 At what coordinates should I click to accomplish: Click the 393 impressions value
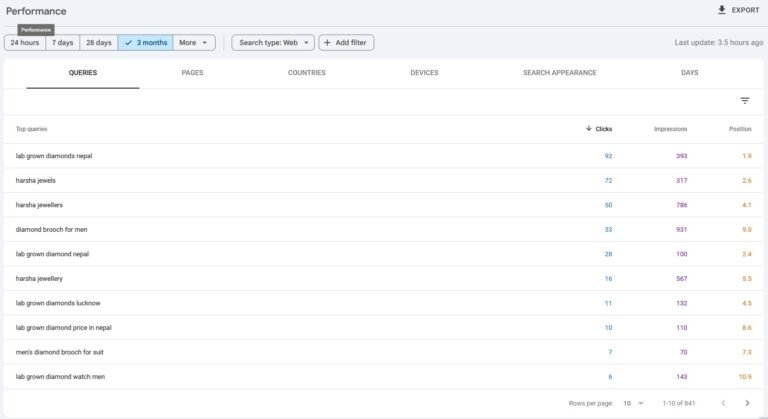682,156
